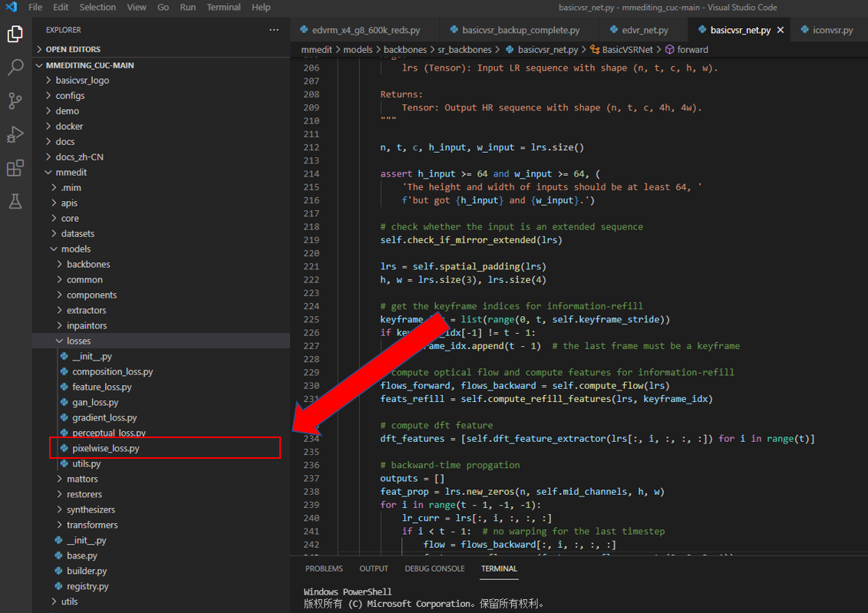
Task: Click the Explorer more actions ellipsis
Action: pos(274,30)
